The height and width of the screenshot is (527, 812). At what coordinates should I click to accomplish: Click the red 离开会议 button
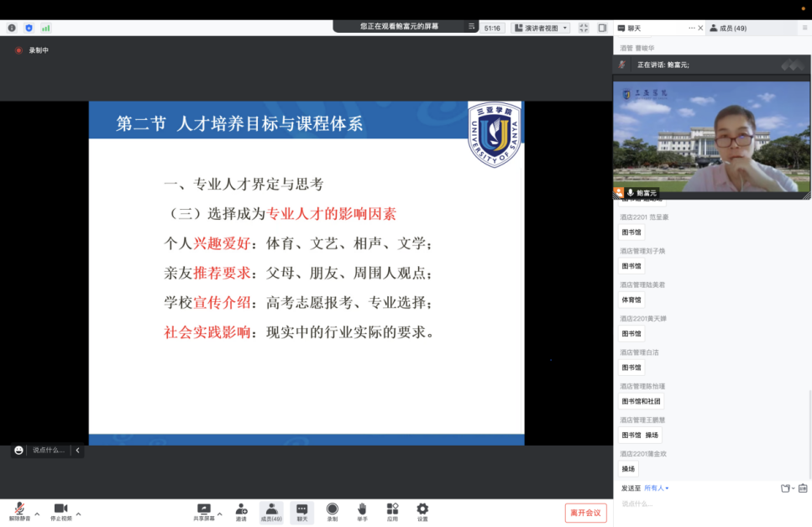pyautogui.click(x=585, y=513)
